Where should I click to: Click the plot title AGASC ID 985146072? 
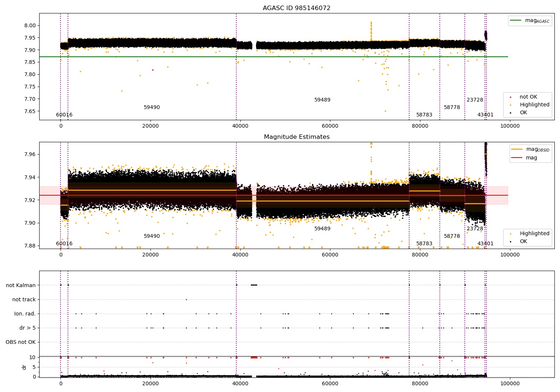coord(296,8)
